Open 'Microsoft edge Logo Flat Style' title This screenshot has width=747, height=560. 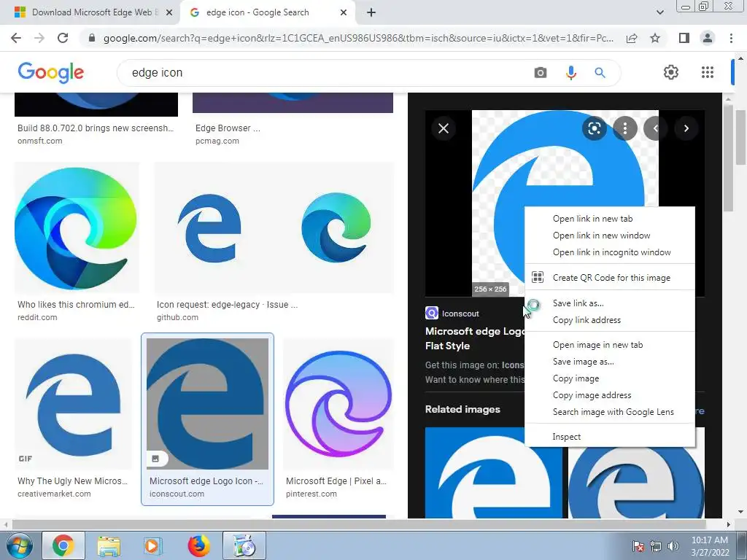(474, 338)
